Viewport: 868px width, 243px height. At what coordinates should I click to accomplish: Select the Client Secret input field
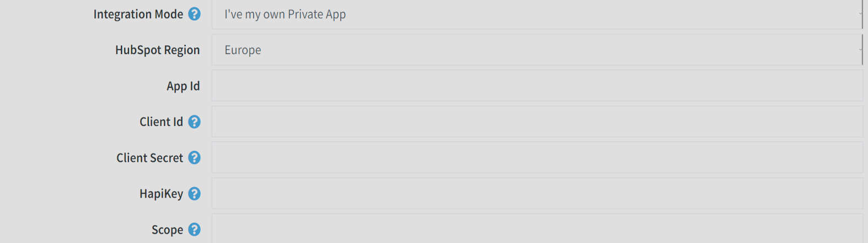[537, 157]
